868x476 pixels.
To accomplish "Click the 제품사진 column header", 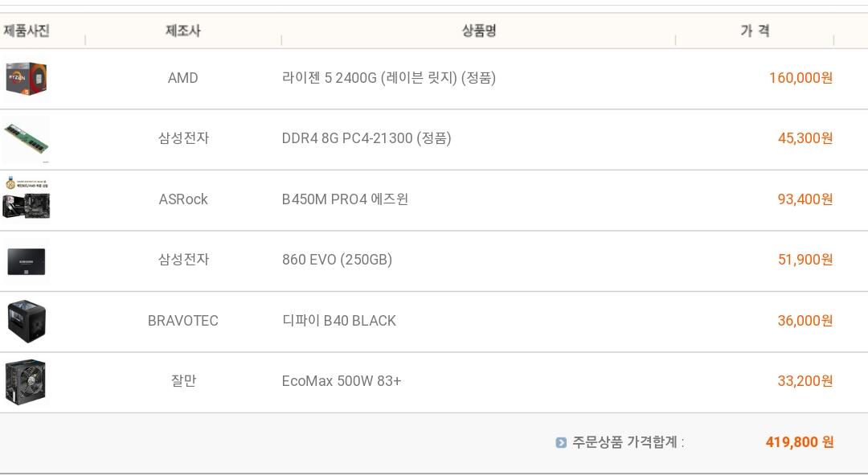I will tap(27, 31).
